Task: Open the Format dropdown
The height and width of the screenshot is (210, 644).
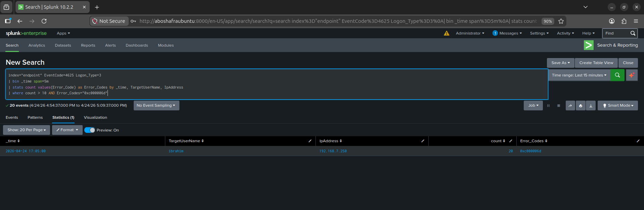Action: click(67, 130)
